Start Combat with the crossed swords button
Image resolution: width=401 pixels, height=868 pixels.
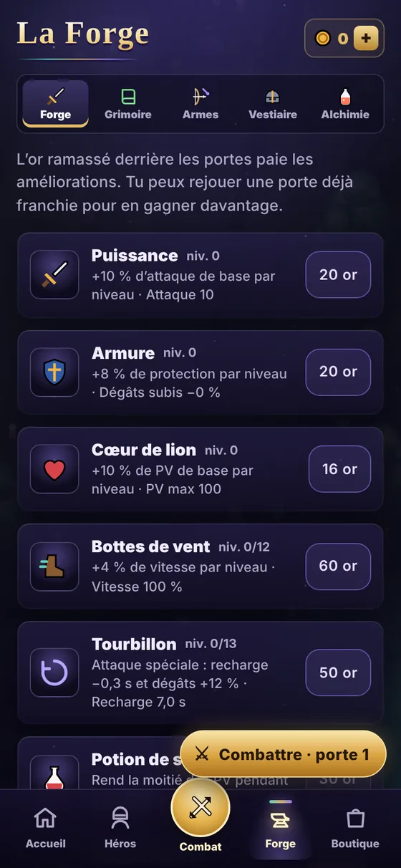tap(200, 807)
